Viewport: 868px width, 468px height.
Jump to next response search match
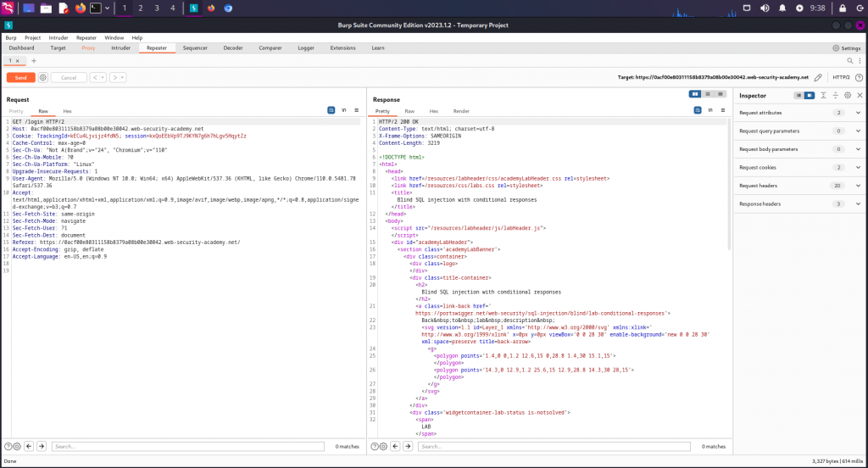click(x=408, y=447)
